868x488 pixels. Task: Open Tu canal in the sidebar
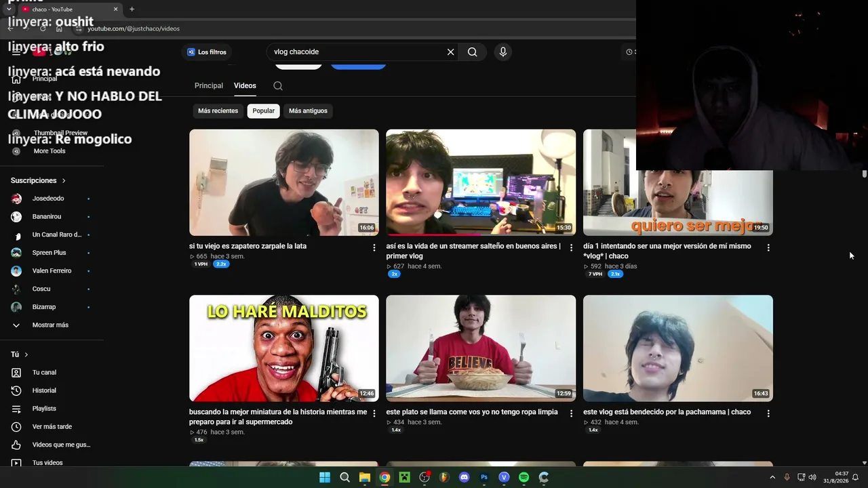point(44,373)
